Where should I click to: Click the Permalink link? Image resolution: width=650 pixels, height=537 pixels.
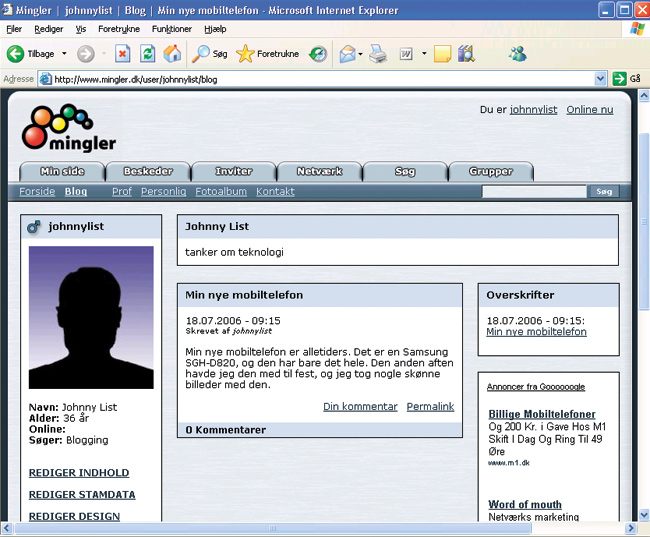(x=430, y=406)
